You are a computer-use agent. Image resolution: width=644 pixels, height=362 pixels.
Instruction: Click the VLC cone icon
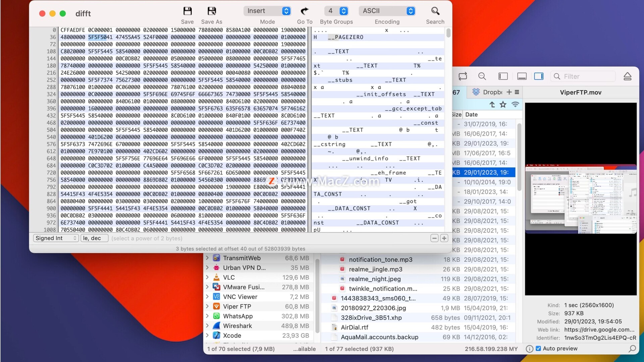(x=216, y=278)
